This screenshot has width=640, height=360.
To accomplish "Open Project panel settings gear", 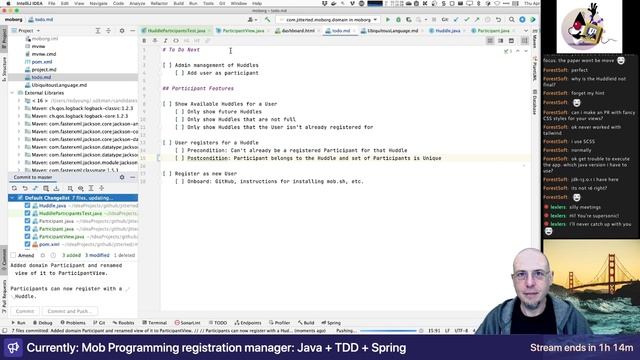I will [x=122, y=31].
